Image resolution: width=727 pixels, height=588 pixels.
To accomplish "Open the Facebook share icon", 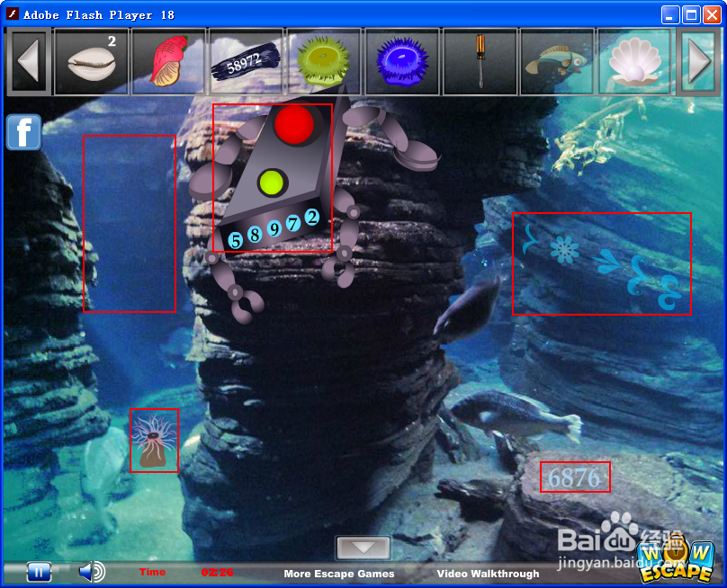I will click(23, 132).
